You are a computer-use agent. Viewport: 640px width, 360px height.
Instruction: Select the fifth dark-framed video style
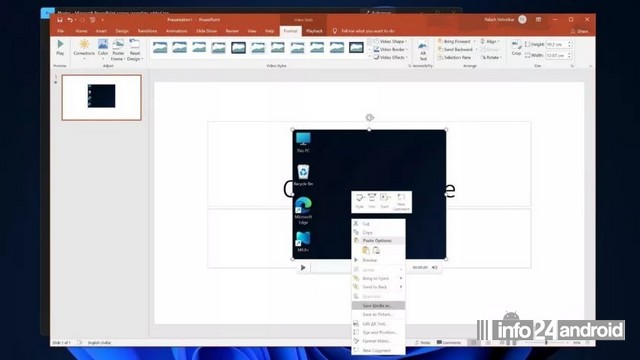click(238, 48)
